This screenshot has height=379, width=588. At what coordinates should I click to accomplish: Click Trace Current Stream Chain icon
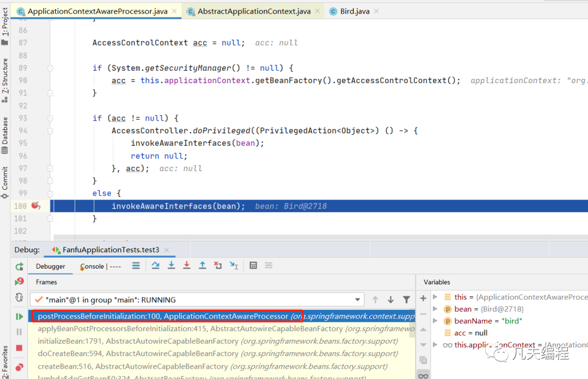click(268, 265)
